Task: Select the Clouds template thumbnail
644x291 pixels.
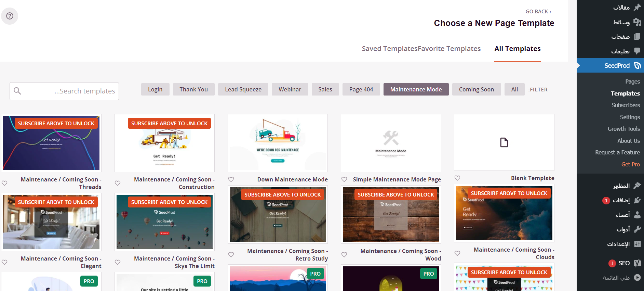Action: (504, 213)
